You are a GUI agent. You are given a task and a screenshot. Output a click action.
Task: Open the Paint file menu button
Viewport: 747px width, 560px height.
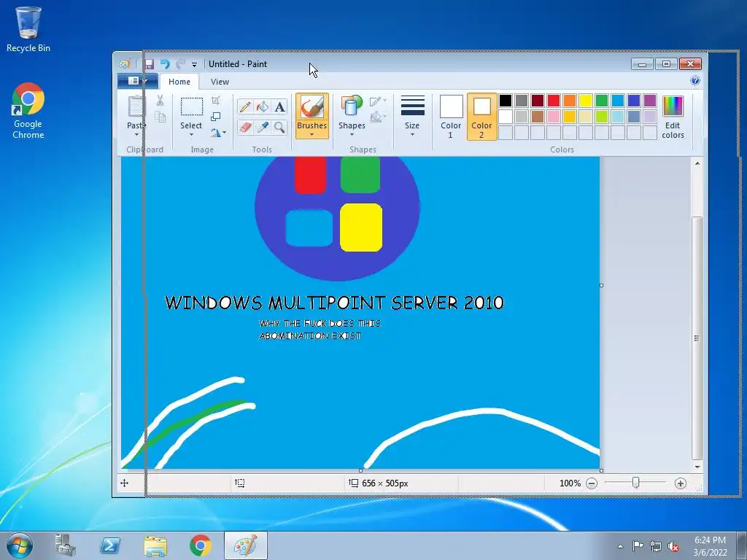pyautogui.click(x=138, y=81)
